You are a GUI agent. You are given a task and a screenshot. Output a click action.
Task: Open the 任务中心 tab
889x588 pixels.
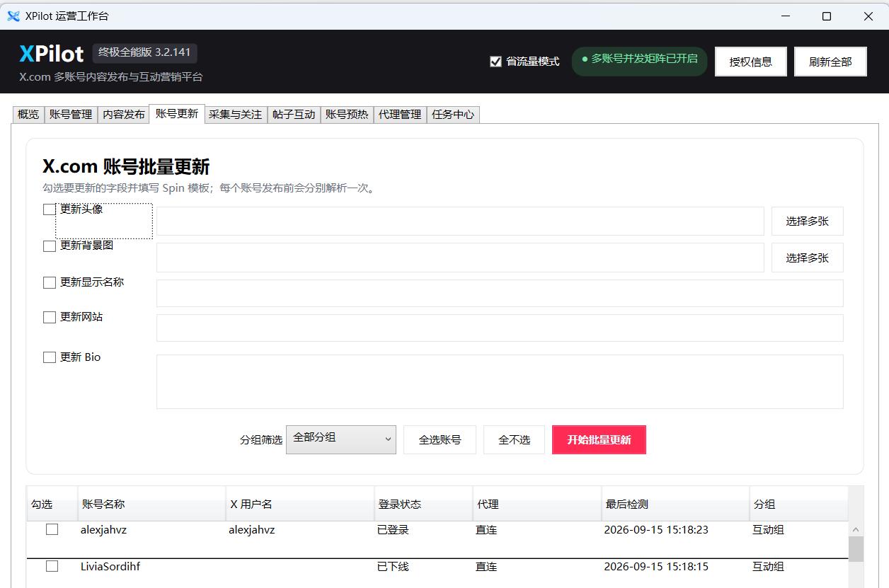[453, 114]
